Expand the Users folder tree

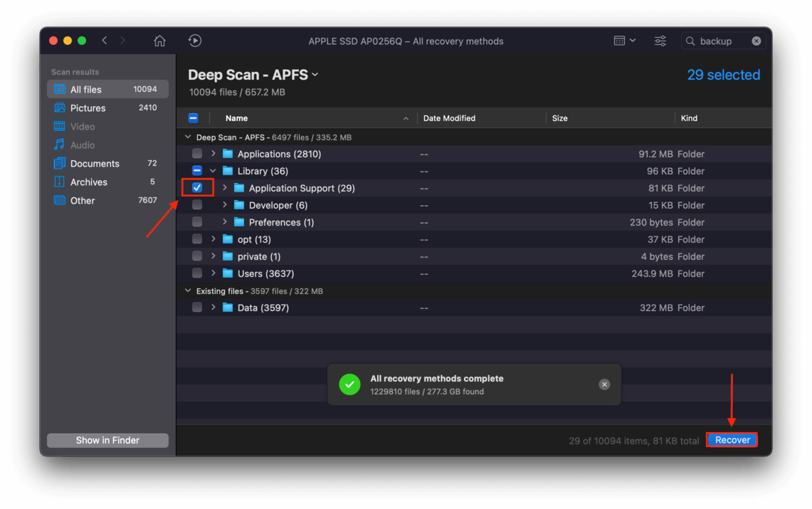(x=213, y=273)
